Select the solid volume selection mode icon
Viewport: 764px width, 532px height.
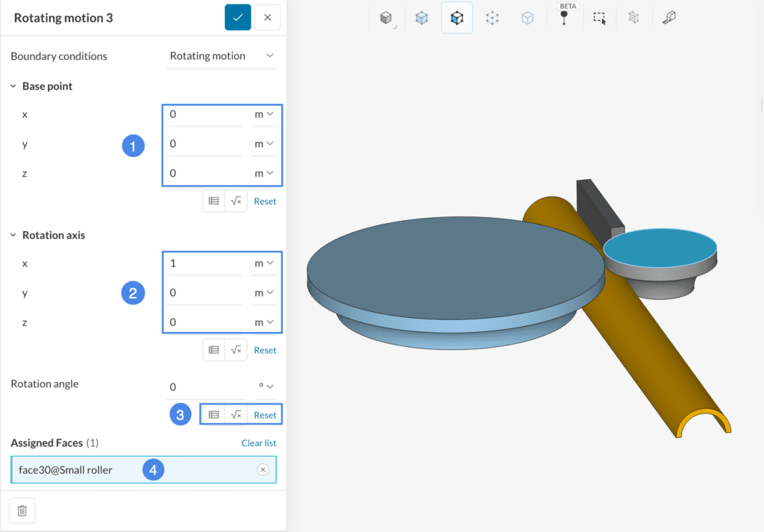[x=386, y=18]
